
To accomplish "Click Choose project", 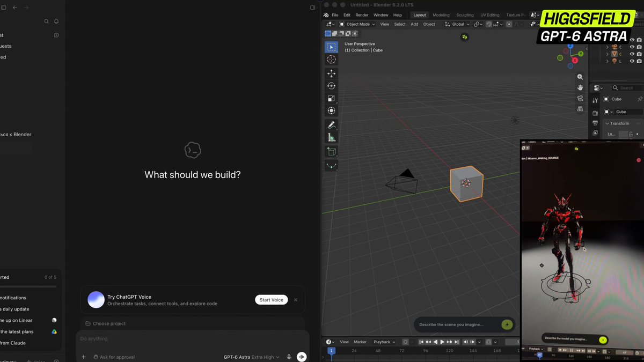I will [105, 323].
